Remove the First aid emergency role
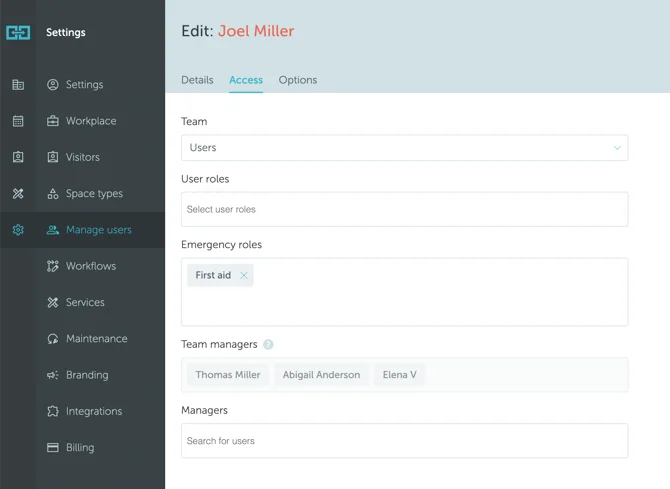The width and height of the screenshot is (670, 489). click(x=243, y=276)
